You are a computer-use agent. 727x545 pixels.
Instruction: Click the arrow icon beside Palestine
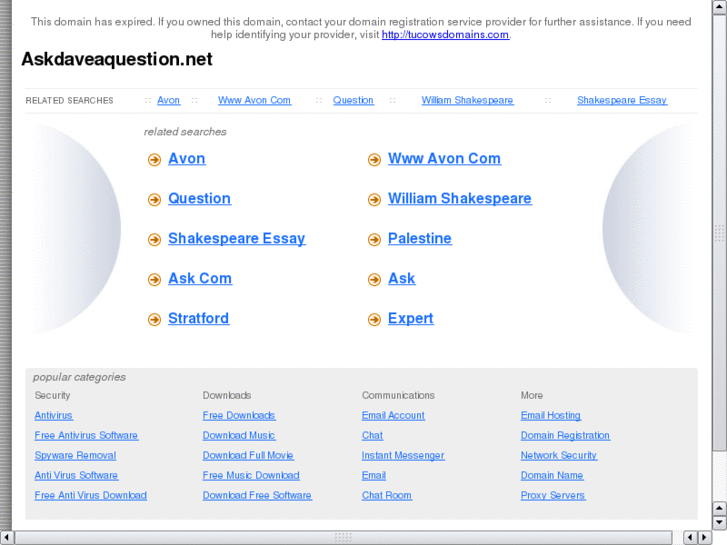tap(374, 240)
